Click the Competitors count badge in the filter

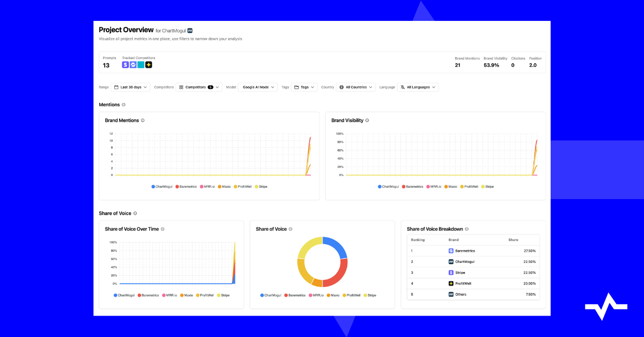(210, 87)
